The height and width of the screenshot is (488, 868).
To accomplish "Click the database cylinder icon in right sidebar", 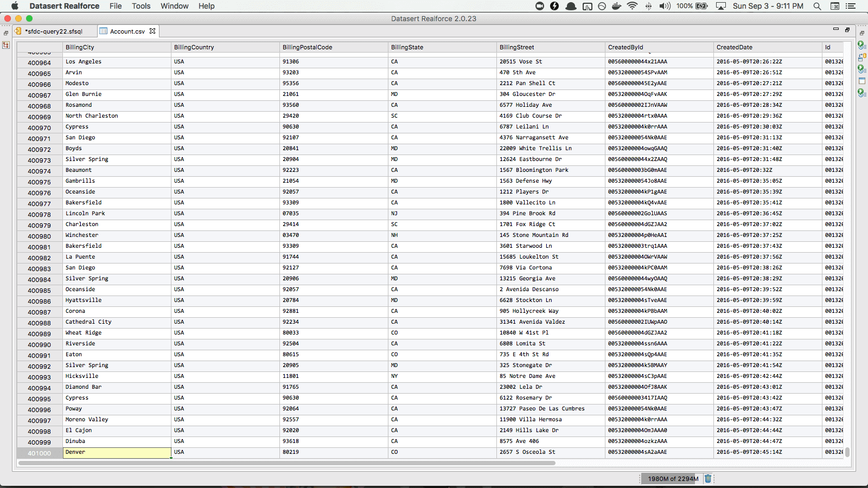I will point(861,57).
